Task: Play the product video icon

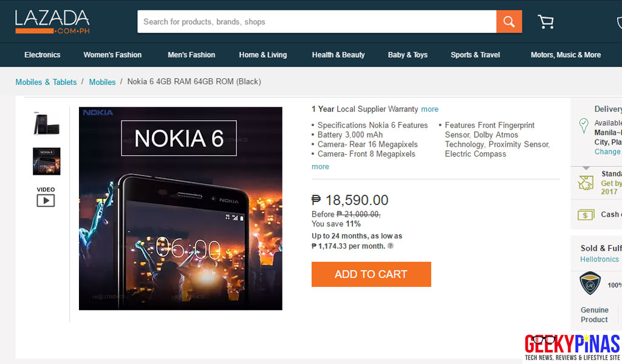Action: tap(46, 200)
